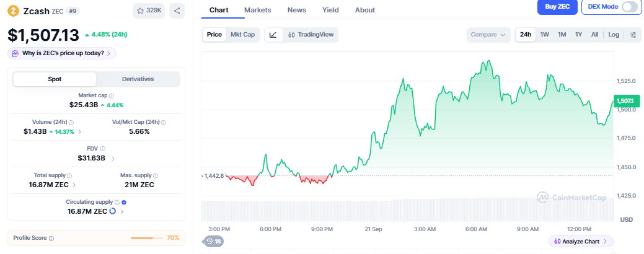Open chart settings sliders icon

pyautogui.click(x=633, y=35)
